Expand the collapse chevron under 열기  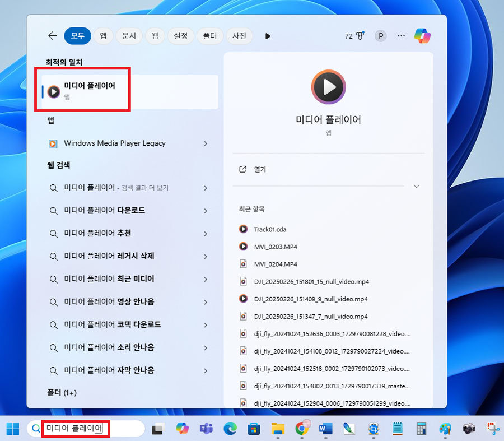[416, 187]
